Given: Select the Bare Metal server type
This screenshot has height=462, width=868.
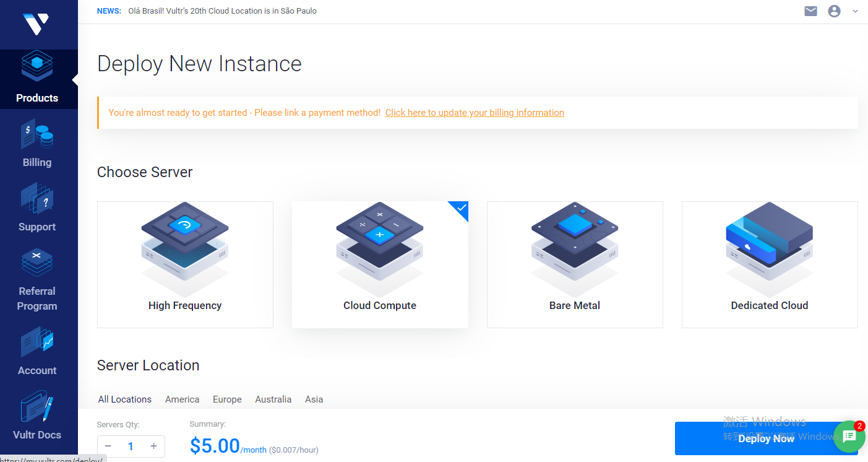Looking at the screenshot, I should (575, 264).
